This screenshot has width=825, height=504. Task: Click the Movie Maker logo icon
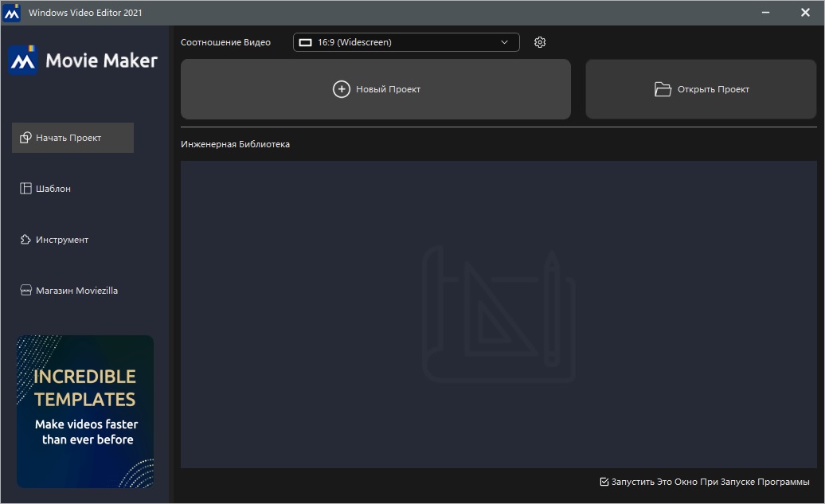pyautogui.click(x=22, y=58)
